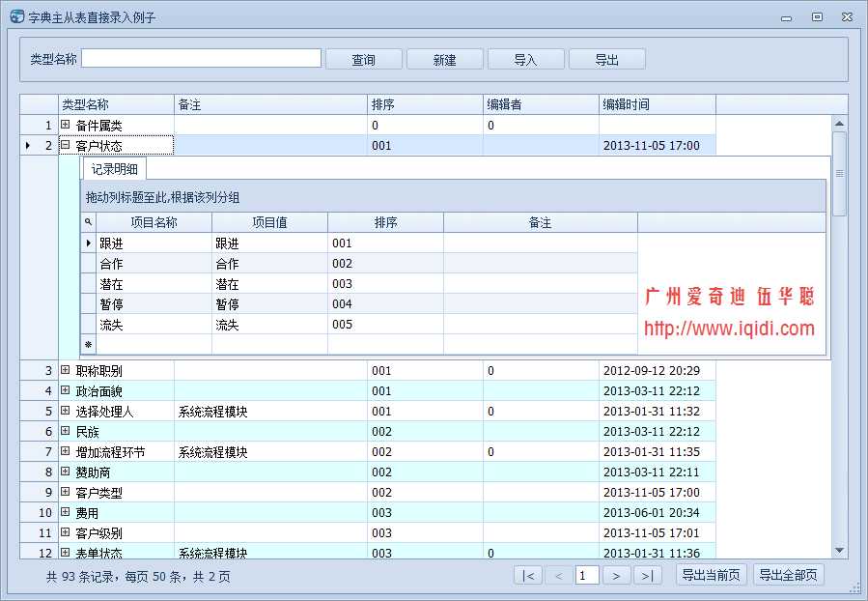868x601 pixels.
Task: Select the 暂停 item name cell
Action: tap(154, 304)
